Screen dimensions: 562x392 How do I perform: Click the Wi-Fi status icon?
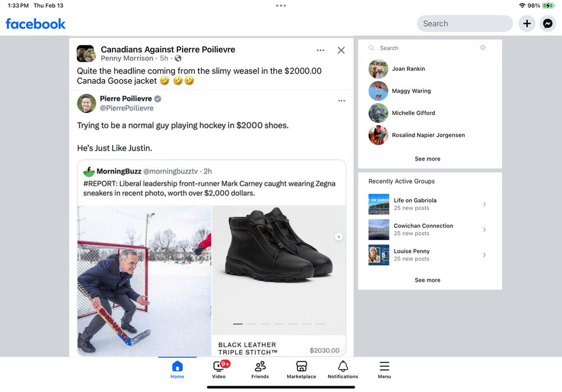(522, 6)
